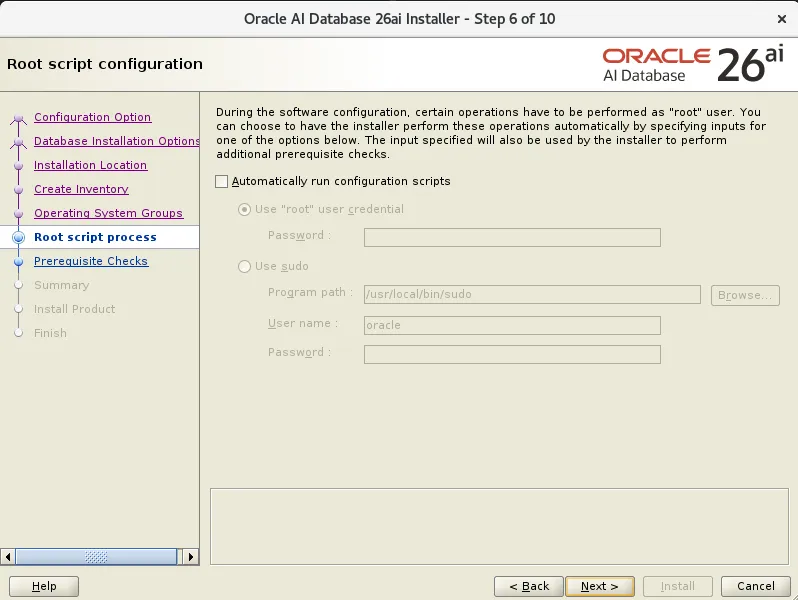Viewport: 798px width, 600px height.
Task: Click the Oracle AI Database 26ai logo
Action: [x=693, y=65]
